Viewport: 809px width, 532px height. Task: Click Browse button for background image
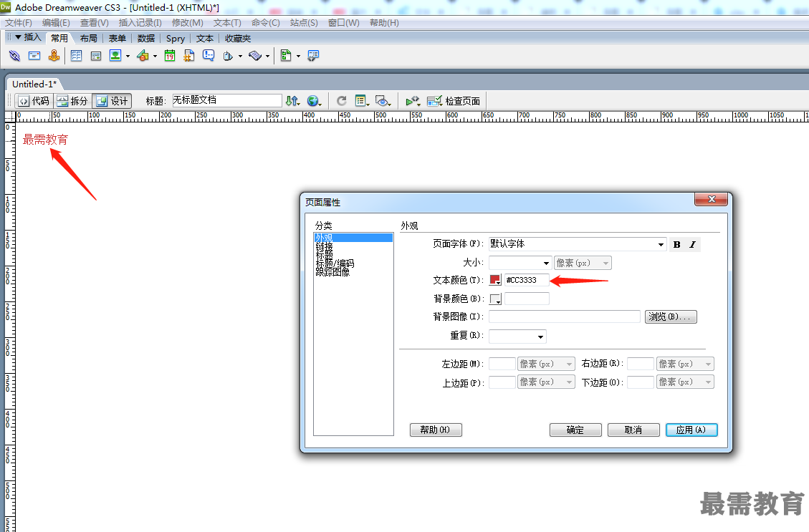coord(671,316)
